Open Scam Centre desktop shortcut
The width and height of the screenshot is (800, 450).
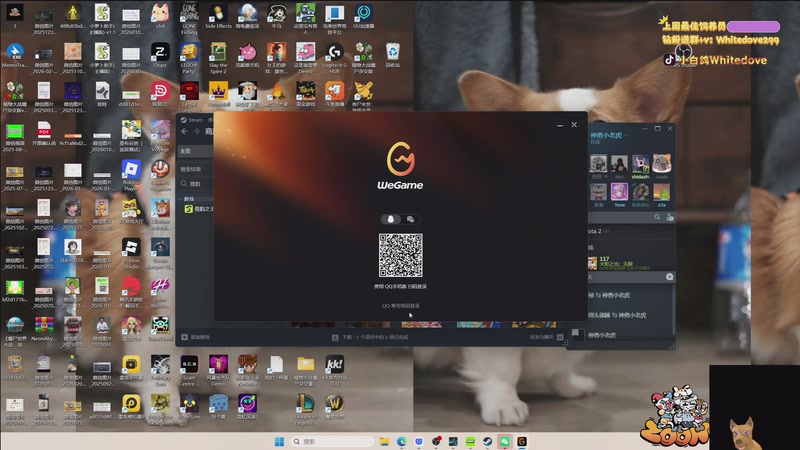[x=189, y=371]
